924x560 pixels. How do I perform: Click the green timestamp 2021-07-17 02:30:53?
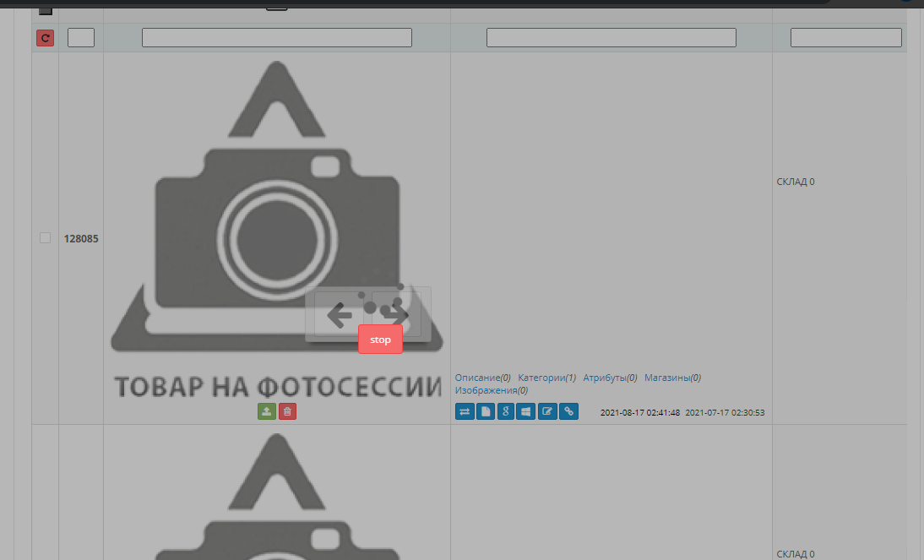725,413
